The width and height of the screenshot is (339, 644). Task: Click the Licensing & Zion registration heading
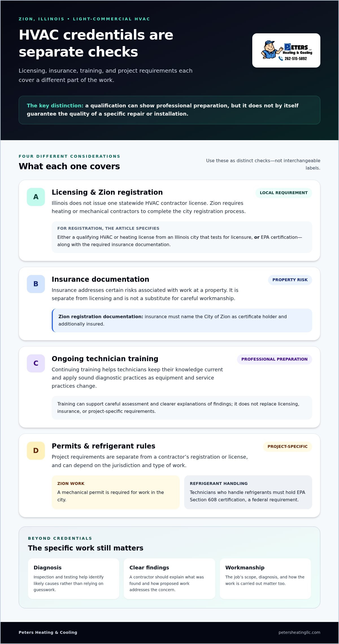107,192
